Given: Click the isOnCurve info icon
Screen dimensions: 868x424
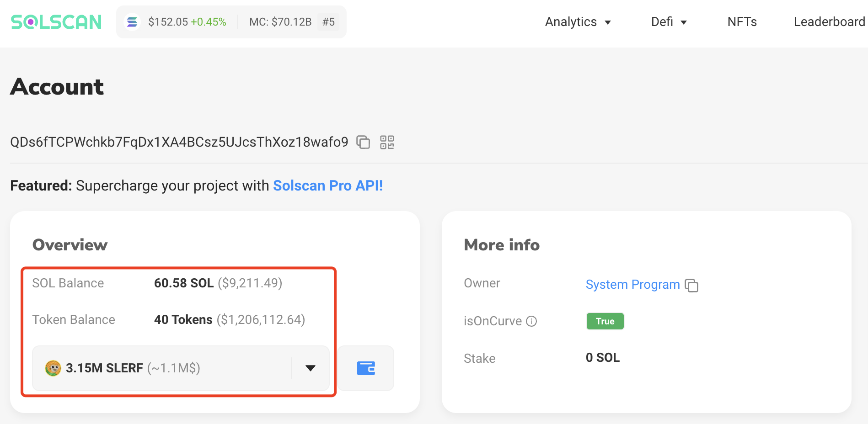Looking at the screenshot, I should pos(531,321).
